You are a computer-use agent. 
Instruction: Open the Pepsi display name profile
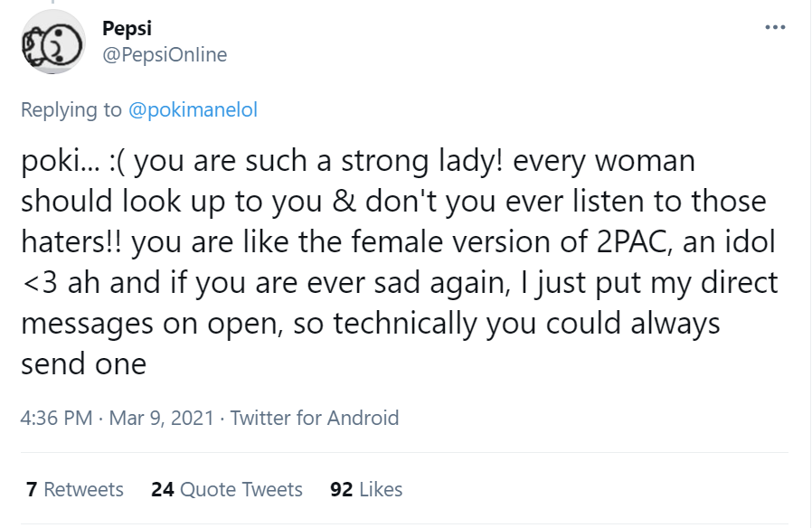point(127,29)
